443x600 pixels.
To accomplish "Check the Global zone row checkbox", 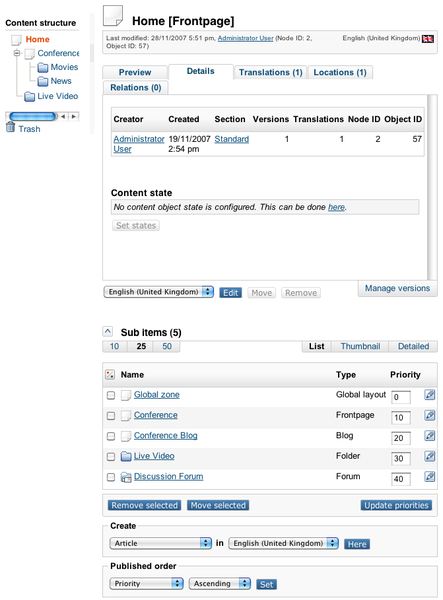I will pyautogui.click(x=111, y=395).
